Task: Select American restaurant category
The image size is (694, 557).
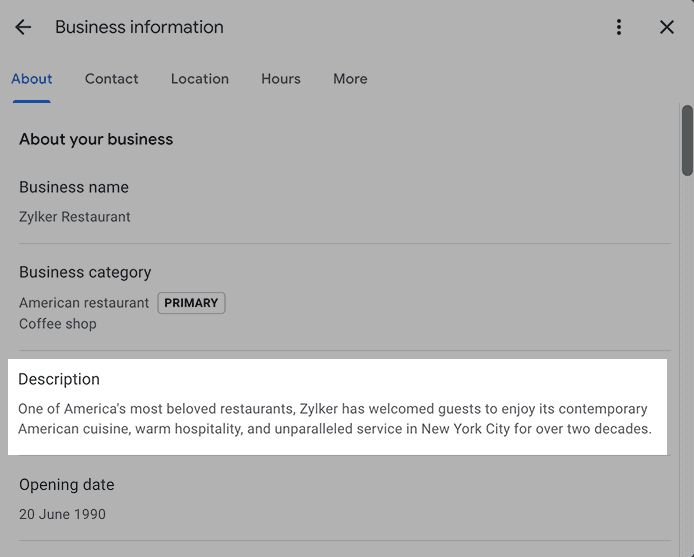Action: pyautogui.click(x=84, y=303)
